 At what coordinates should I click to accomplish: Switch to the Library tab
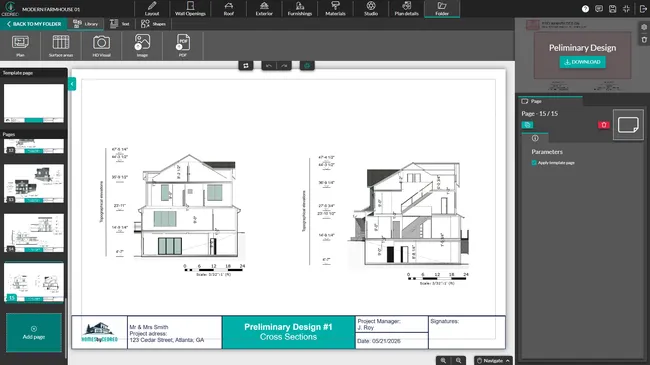point(85,24)
